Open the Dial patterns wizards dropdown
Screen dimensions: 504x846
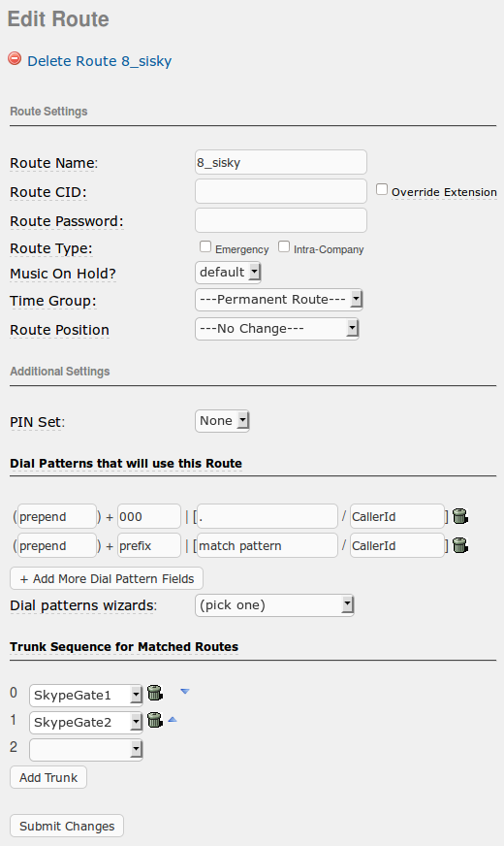(x=274, y=605)
